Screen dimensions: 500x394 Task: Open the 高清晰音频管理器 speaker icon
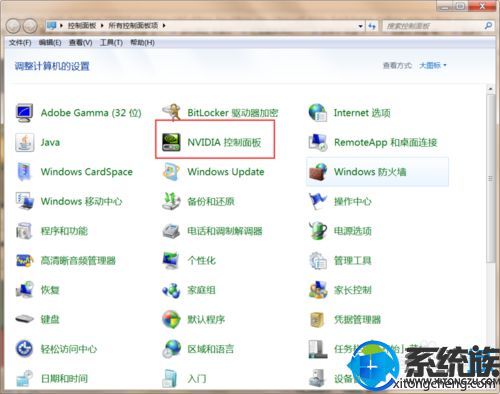tap(24, 260)
